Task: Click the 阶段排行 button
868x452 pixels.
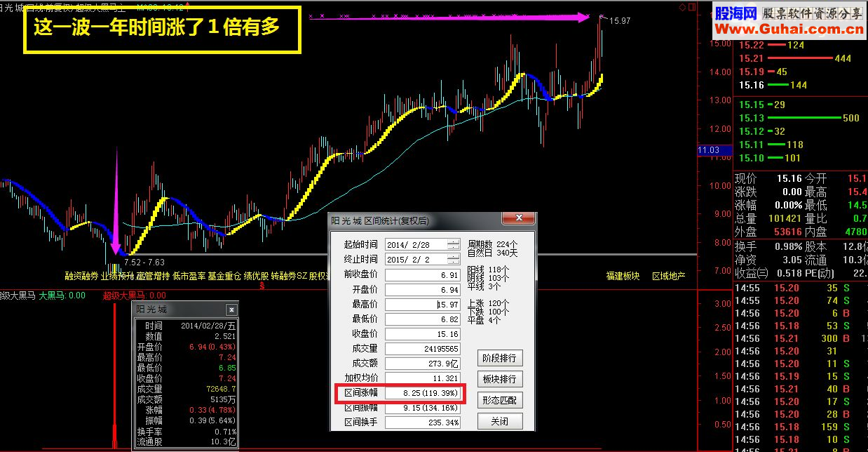Action: click(500, 358)
